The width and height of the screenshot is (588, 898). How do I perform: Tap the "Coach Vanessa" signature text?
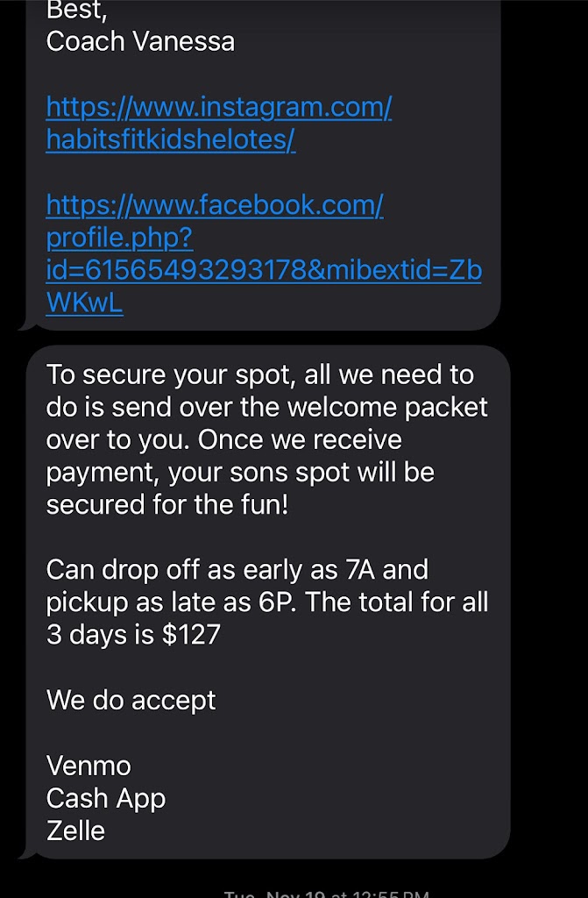click(140, 41)
